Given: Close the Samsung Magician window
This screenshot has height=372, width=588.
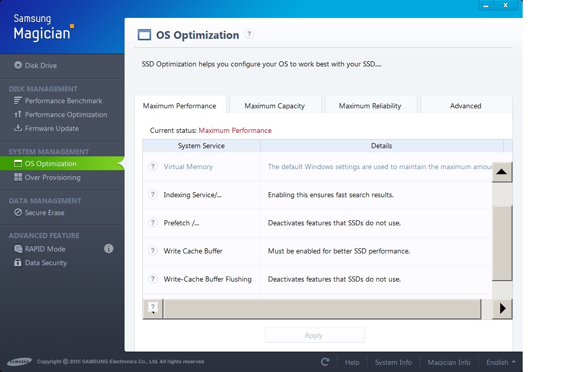Looking at the screenshot, I should coord(505,5).
